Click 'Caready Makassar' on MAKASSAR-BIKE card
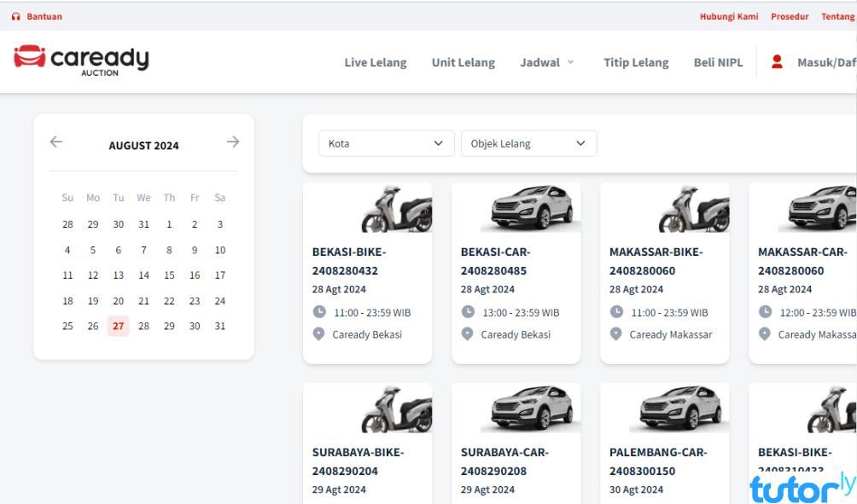 coord(671,335)
